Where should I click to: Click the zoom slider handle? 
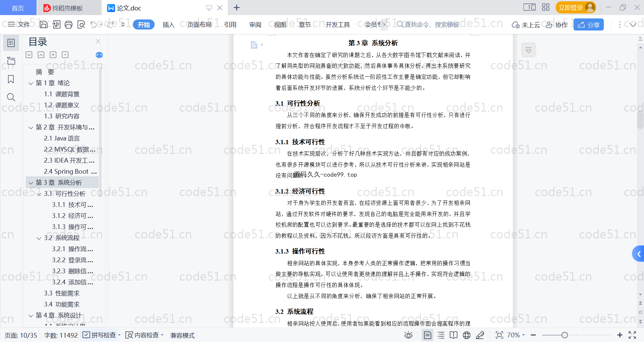click(x=565, y=335)
